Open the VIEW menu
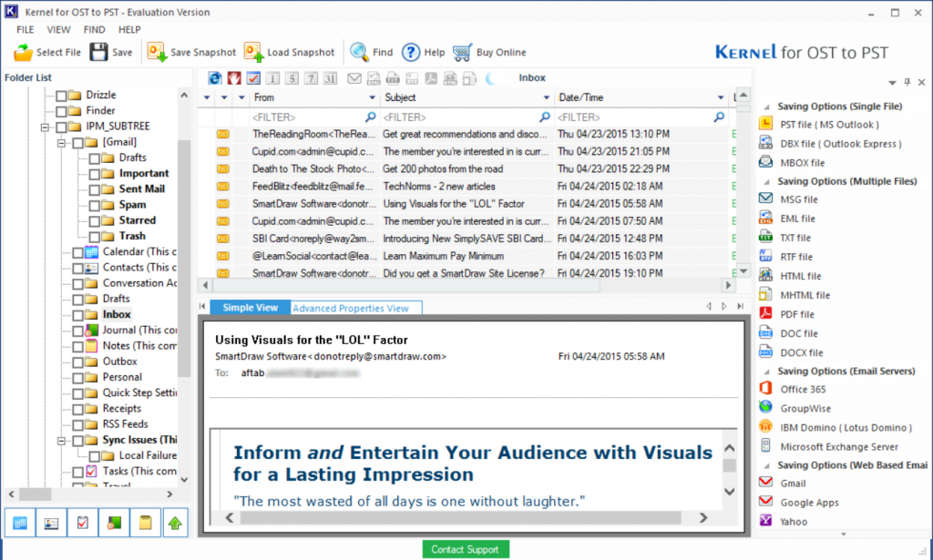Viewport: 933px width, 560px height. tap(58, 29)
